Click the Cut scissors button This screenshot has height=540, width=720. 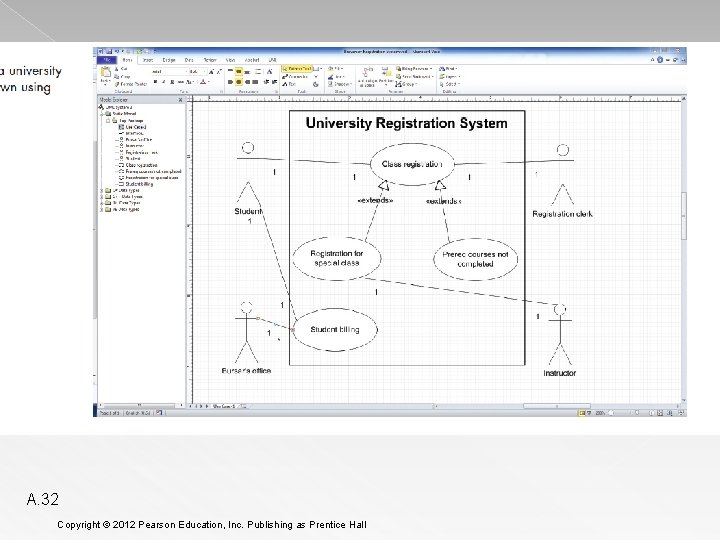(121, 68)
